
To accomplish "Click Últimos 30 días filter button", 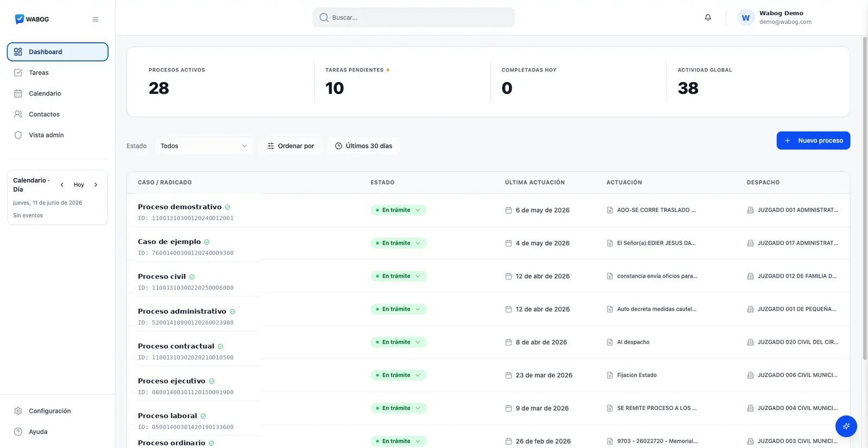I will (x=363, y=146).
